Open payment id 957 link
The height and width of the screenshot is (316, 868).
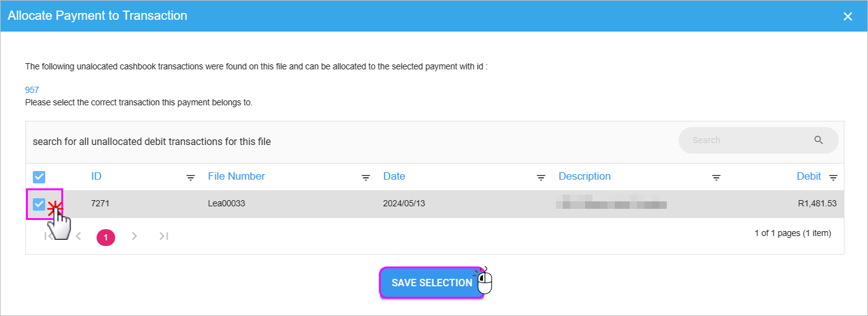tap(32, 90)
